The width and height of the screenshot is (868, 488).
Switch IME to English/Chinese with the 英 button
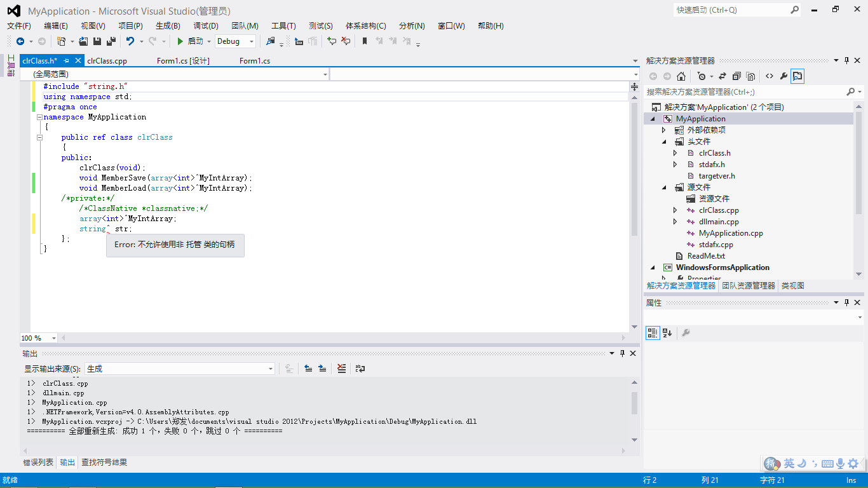pos(789,464)
